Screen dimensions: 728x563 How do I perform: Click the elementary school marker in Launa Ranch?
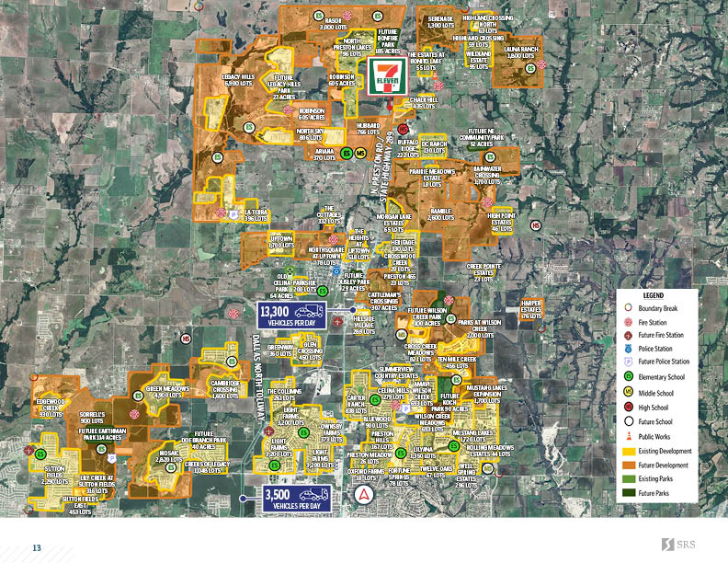[530, 68]
